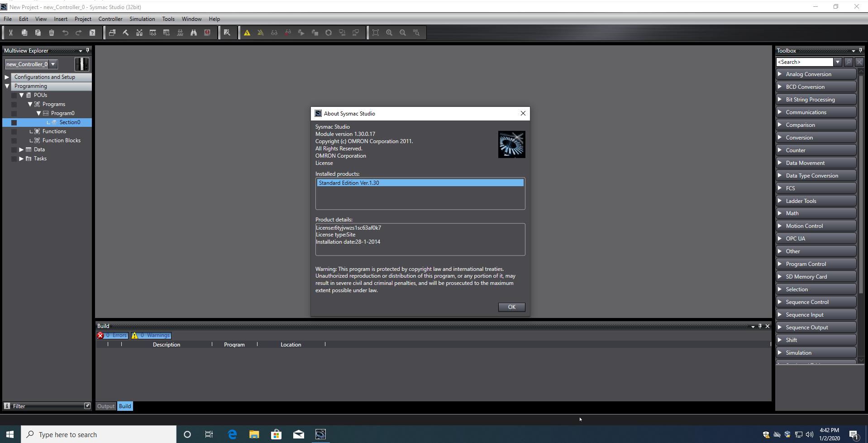Click the circular Synchronize icon in toolbar

pyautogui.click(x=329, y=33)
